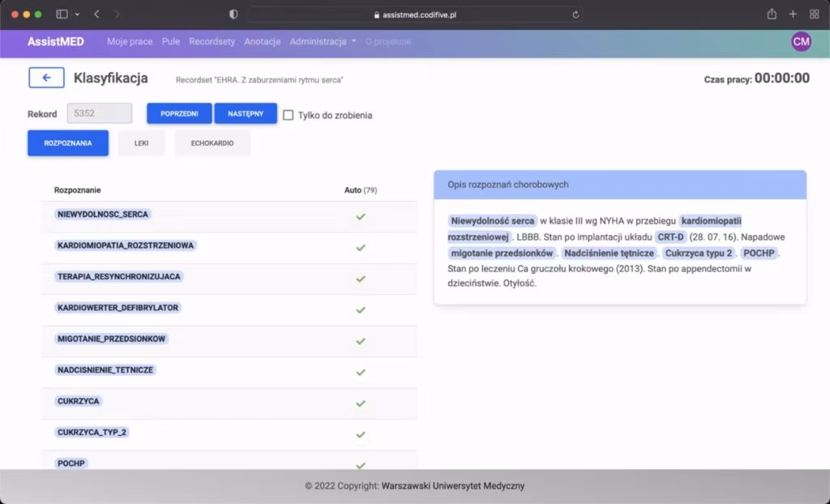Viewport: 830px width, 504px height.
Task: Open a new tab with plus icon
Action: point(793,15)
